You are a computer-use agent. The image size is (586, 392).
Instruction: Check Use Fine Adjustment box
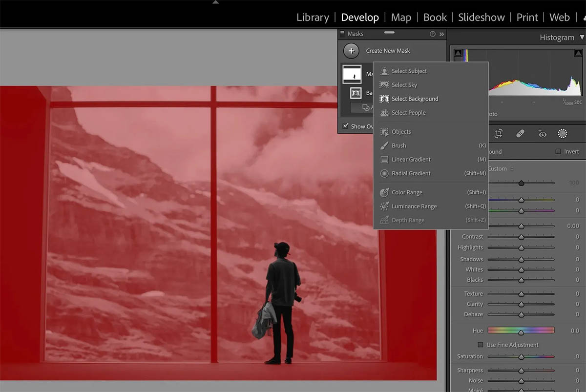[x=481, y=345]
